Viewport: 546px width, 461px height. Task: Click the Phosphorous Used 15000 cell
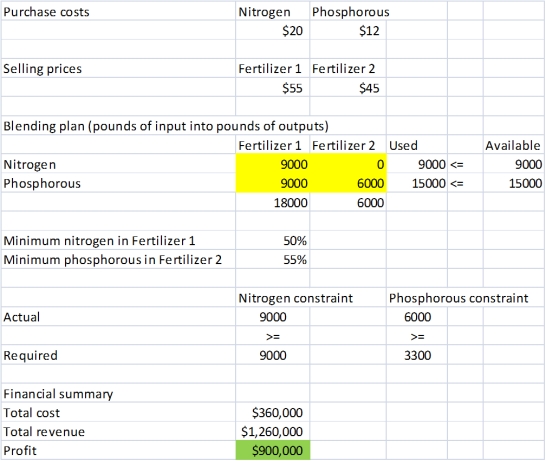click(417, 183)
